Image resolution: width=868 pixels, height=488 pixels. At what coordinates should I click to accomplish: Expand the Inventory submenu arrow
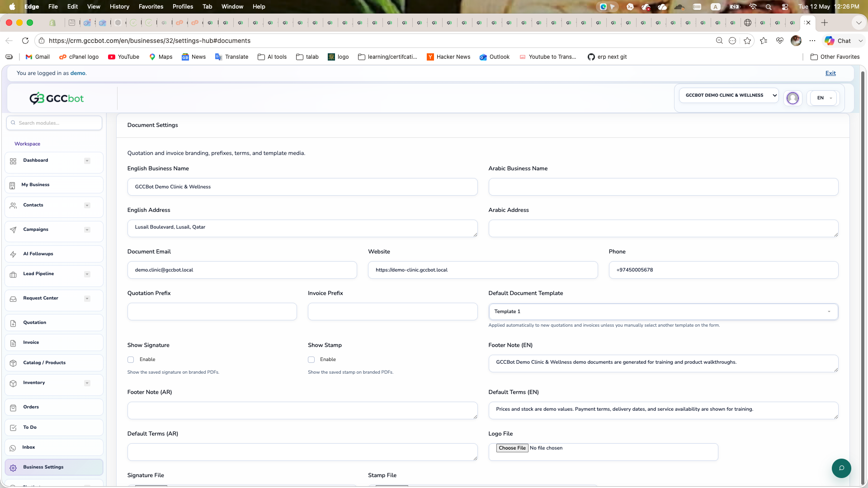click(87, 383)
